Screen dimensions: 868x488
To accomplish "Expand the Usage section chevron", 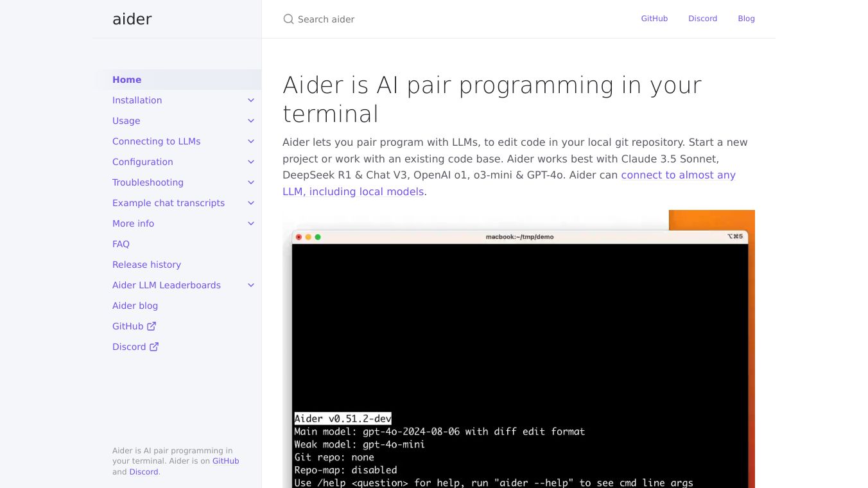I will pos(251,121).
